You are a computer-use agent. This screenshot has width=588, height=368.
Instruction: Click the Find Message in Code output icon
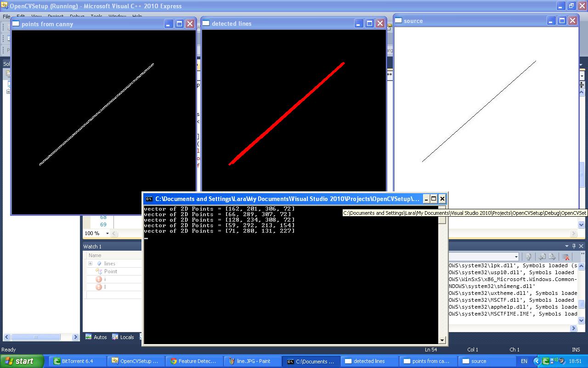pyautogui.click(x=529, y=257)
